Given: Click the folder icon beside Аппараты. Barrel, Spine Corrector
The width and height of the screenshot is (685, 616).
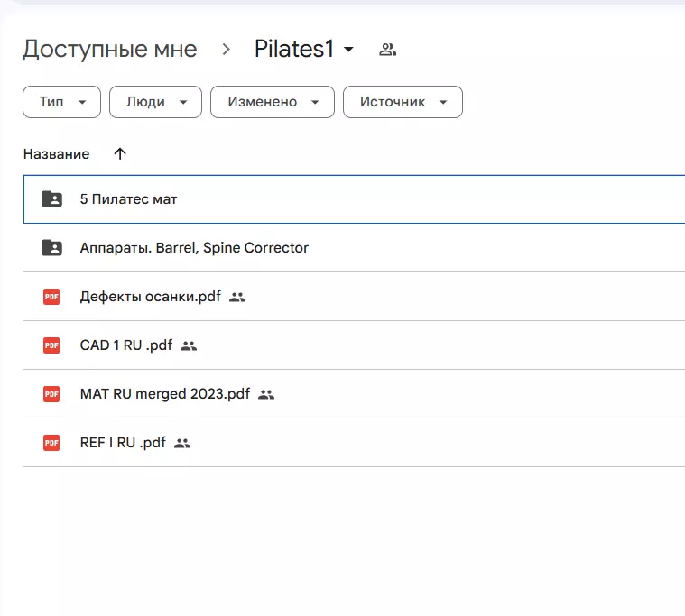Looking at the screenshot, I should 51,248.
